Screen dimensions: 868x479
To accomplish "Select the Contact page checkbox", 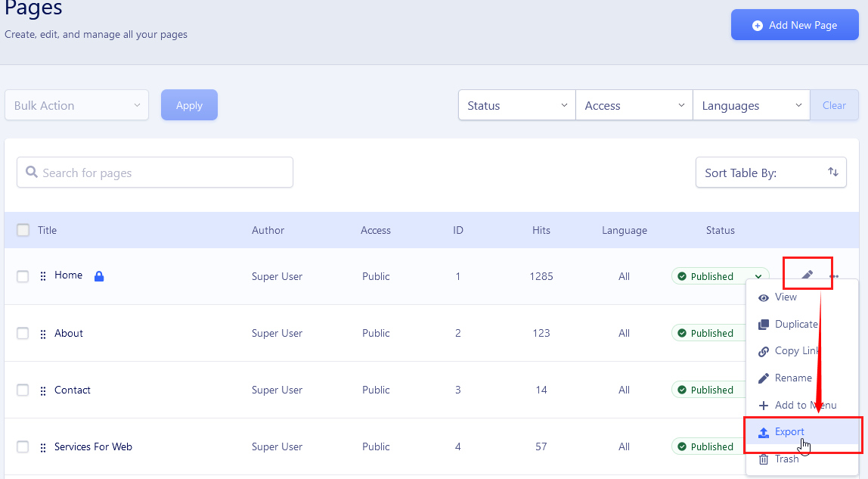I will [23, 390].
